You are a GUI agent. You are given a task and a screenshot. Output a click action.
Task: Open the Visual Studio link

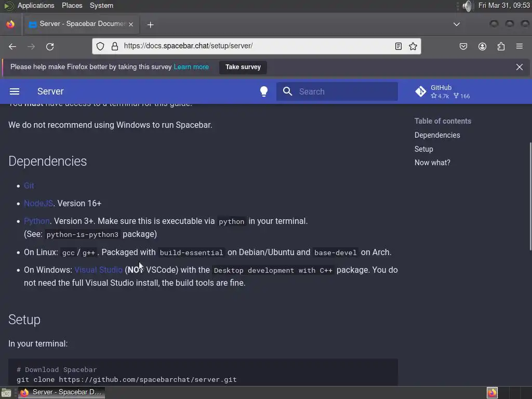[98, 270]
